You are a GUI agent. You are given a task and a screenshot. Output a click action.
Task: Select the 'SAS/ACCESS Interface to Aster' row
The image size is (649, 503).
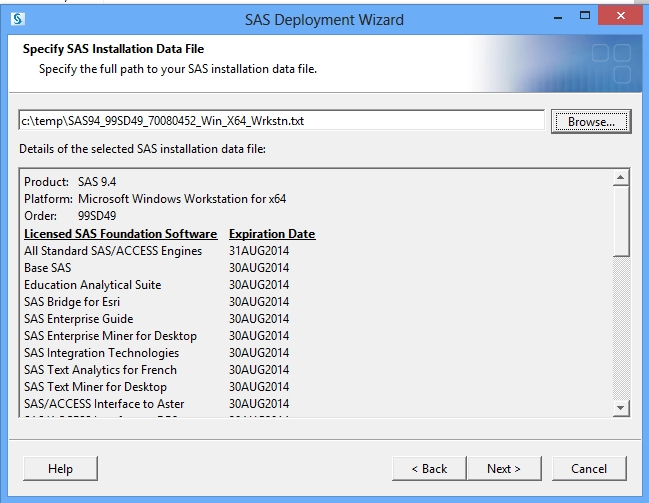click(156, 404)
